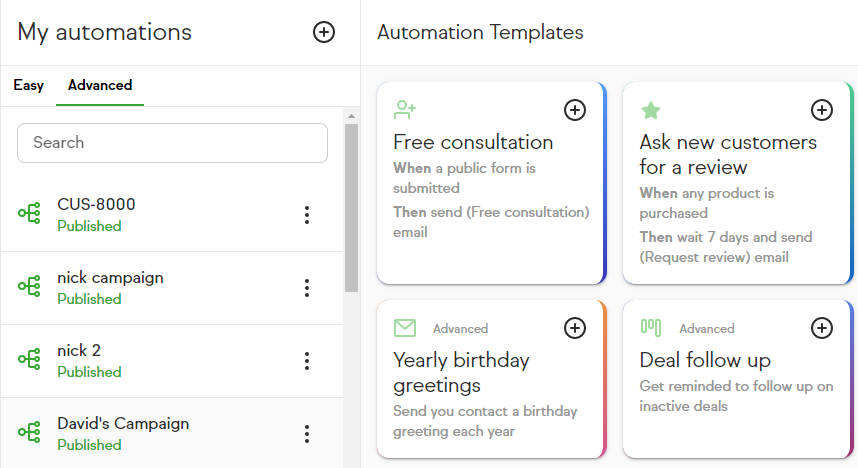The height and width of the screenshot is (468, 858).
Task: Select the Advanced tab
Action: [x=100, y=86]
